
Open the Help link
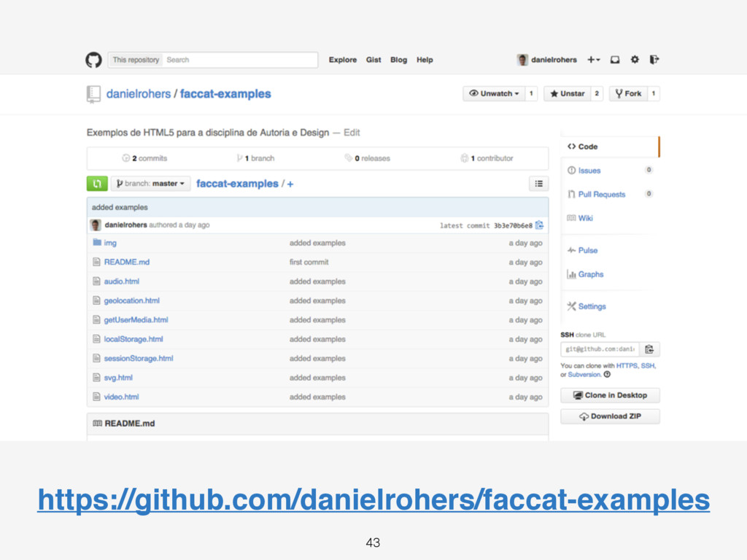click(425, 60)
